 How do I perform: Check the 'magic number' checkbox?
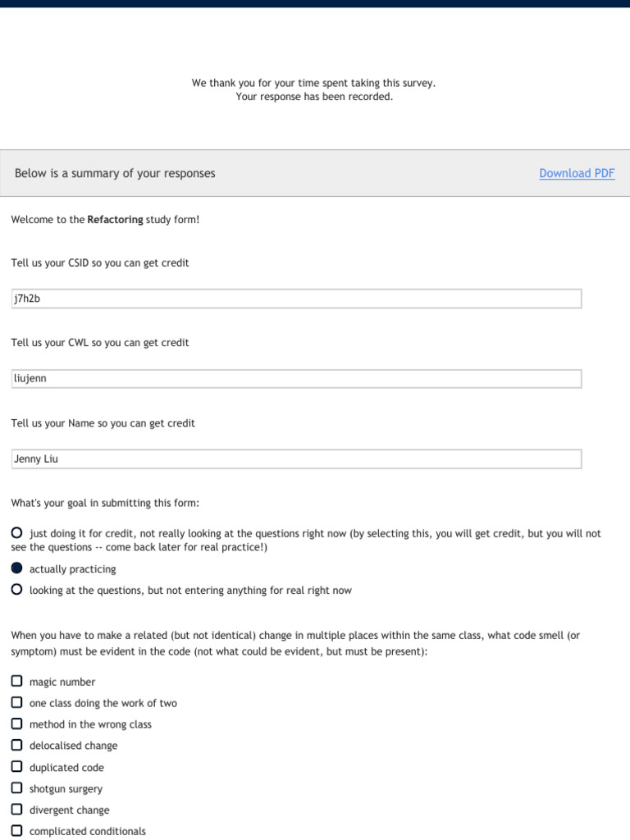point(17,682)
